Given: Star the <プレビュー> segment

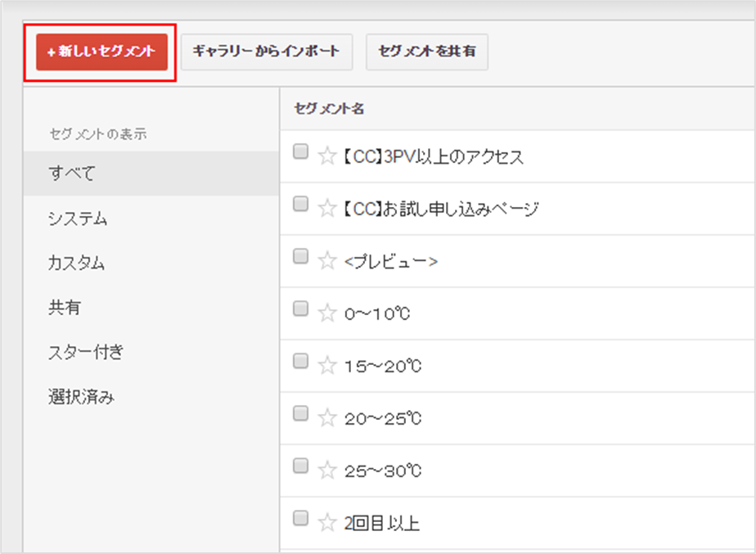Looking at the screenshot, I should pyautogui.click(x=327, y=260).
